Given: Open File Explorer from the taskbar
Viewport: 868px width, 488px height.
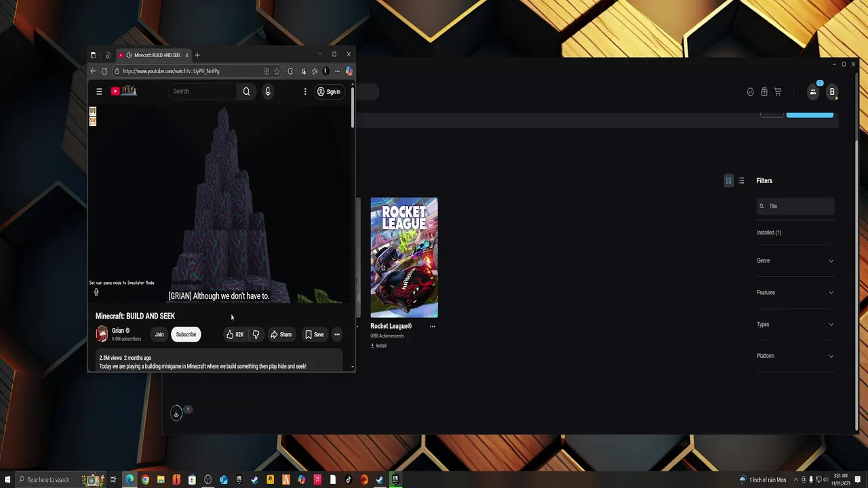Looking at the screenshot, I should (161, 480).
